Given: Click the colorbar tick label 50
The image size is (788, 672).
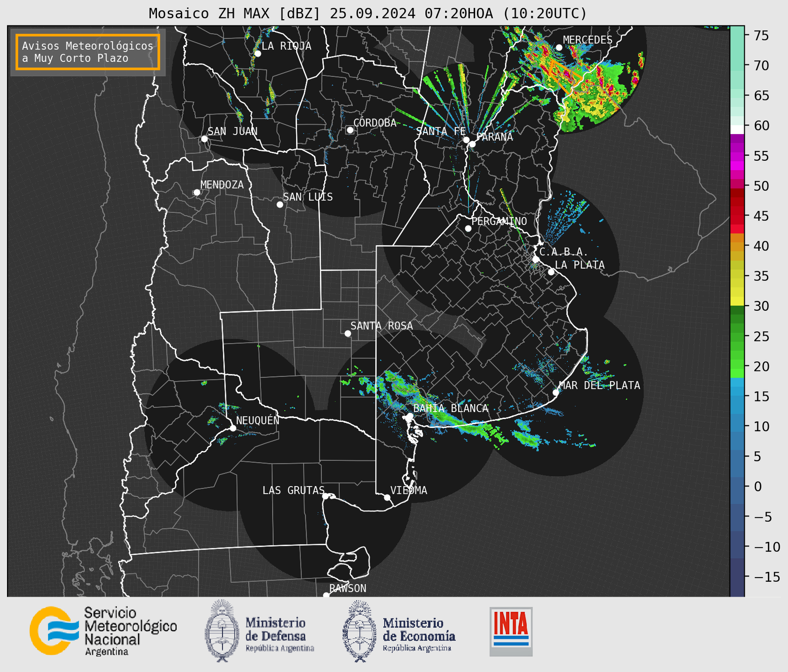Looking at the screenshot, I should (761, 186).
